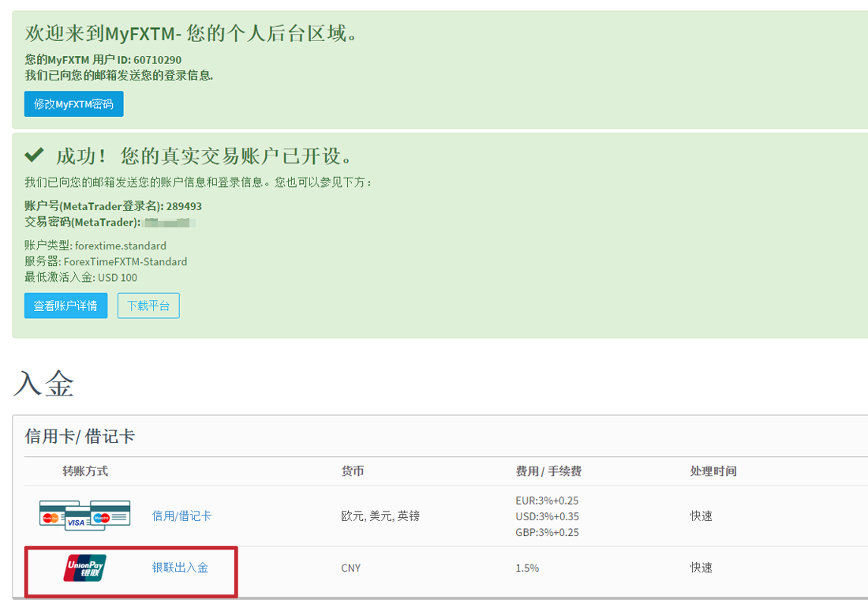Select the 处理时间 column header
The height and width of the screenshot is (615, 868).
point(713,471)
